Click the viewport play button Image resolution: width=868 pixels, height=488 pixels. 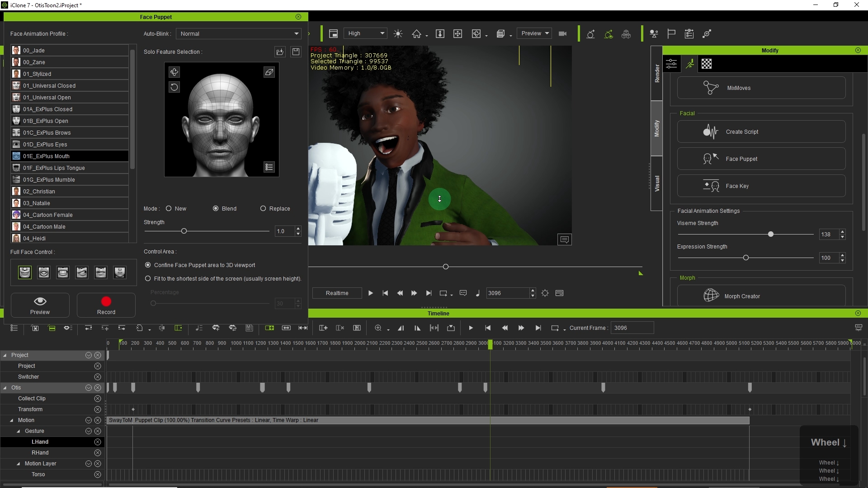click(x=370, y=293)
